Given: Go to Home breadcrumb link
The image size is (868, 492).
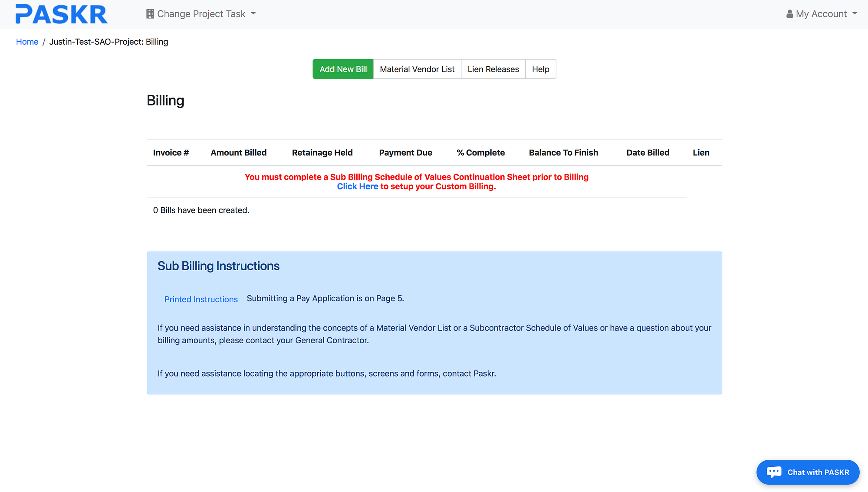Looking at the screenshot, I should tap(27, 42).
